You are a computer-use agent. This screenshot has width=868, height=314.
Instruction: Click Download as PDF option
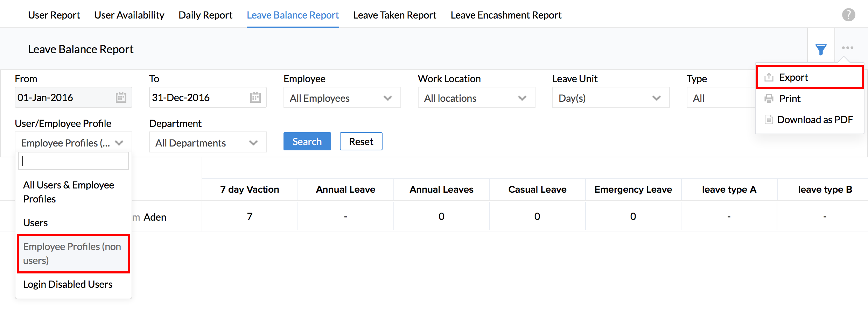814,120
